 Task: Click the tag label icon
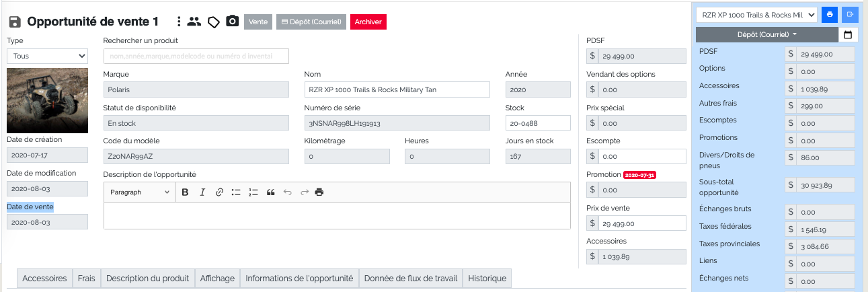(213, 22)
